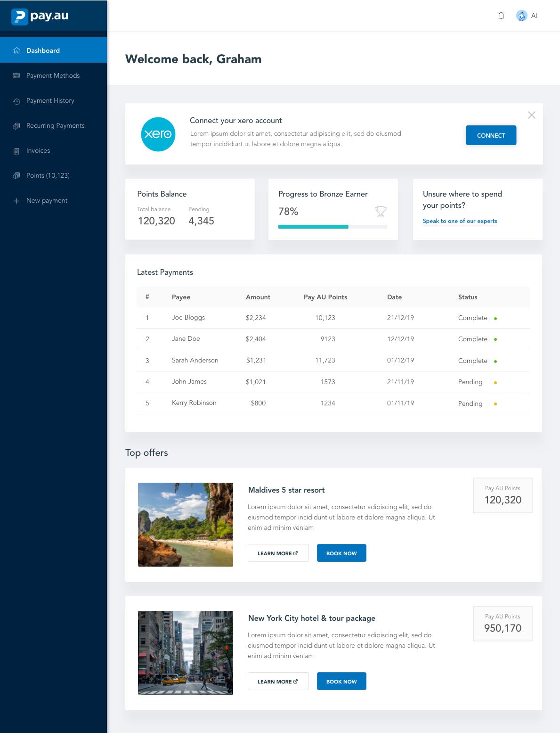This screenshot has width=560, height=733.
Task: Click the trophy icon in Bronze Earner card
Action: (x=381, y=212)
